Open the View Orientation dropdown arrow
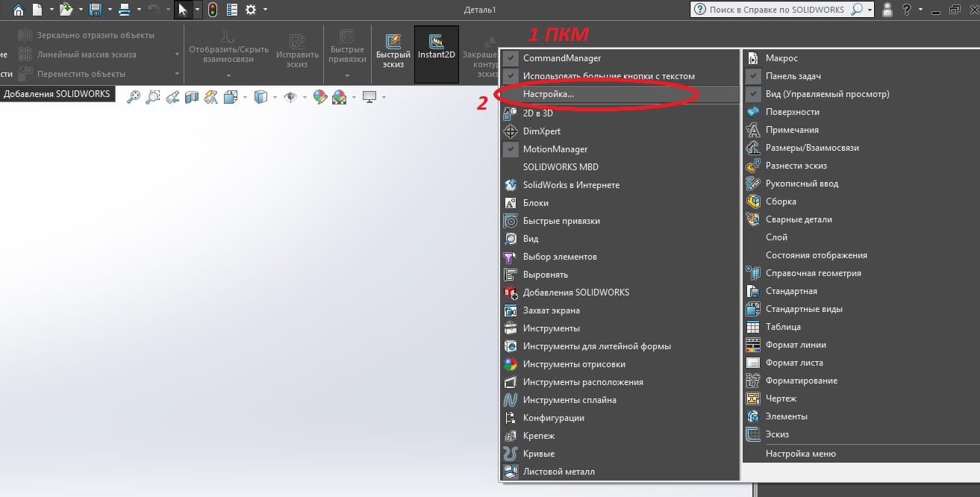980x497 pixels. [245, 97]
